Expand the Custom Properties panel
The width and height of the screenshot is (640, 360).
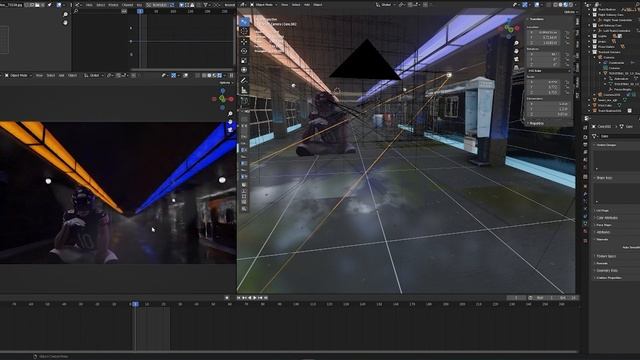608,278
